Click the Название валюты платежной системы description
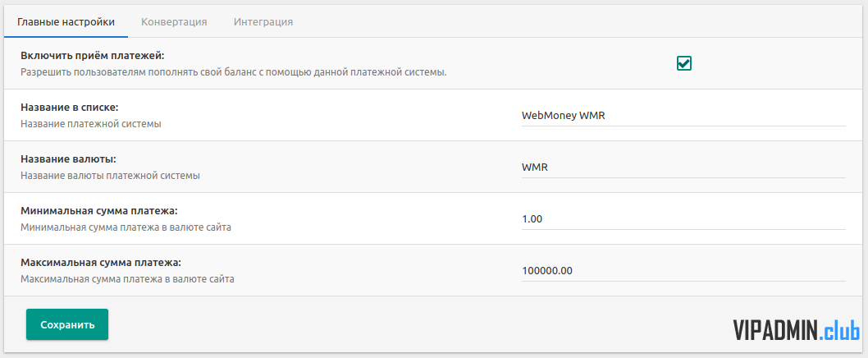 click(110, 176)
